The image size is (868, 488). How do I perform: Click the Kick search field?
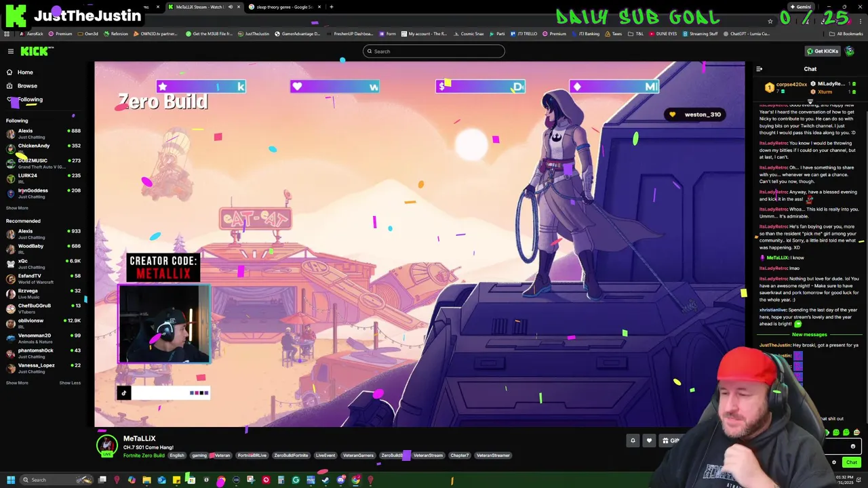(x=434, y=51)
